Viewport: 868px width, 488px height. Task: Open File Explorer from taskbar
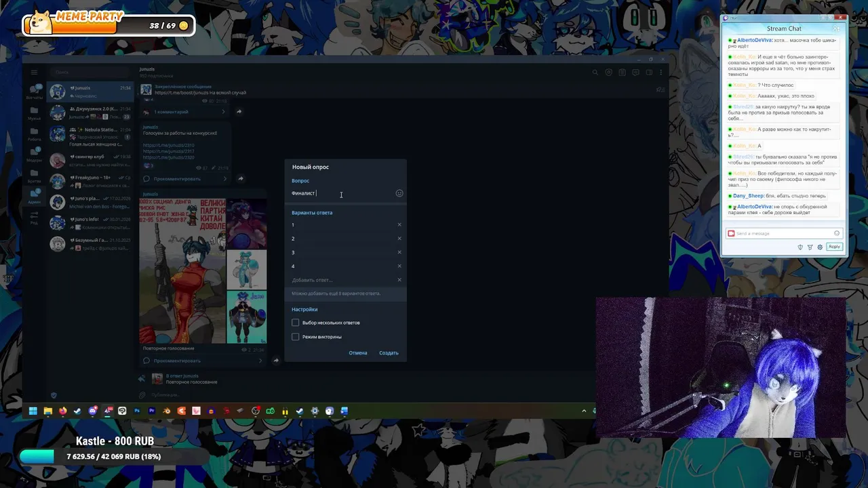[x=48, y=411]
